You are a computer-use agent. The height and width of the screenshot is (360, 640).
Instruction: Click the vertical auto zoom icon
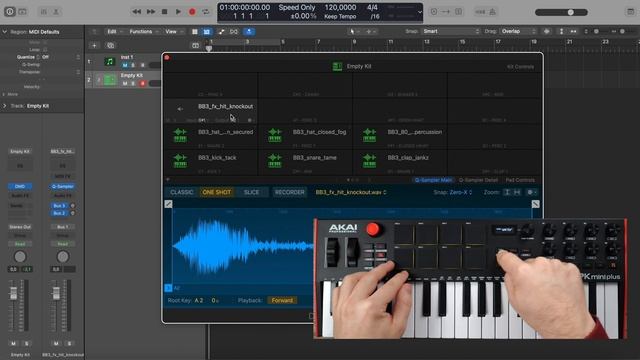click(x=562, y=31)
